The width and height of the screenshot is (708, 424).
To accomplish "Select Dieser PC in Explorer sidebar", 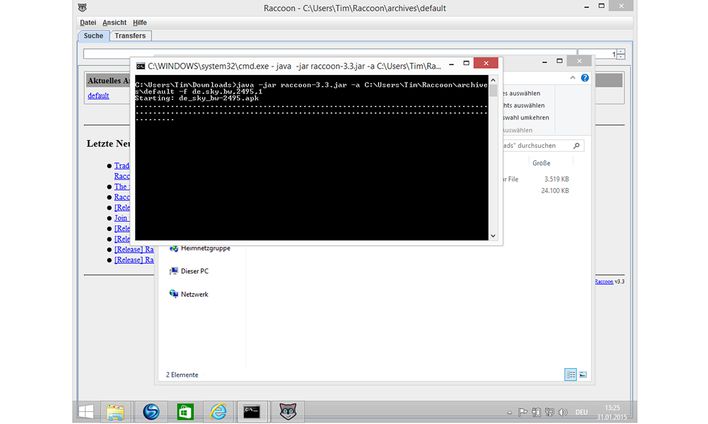I will tap(189, 271).
